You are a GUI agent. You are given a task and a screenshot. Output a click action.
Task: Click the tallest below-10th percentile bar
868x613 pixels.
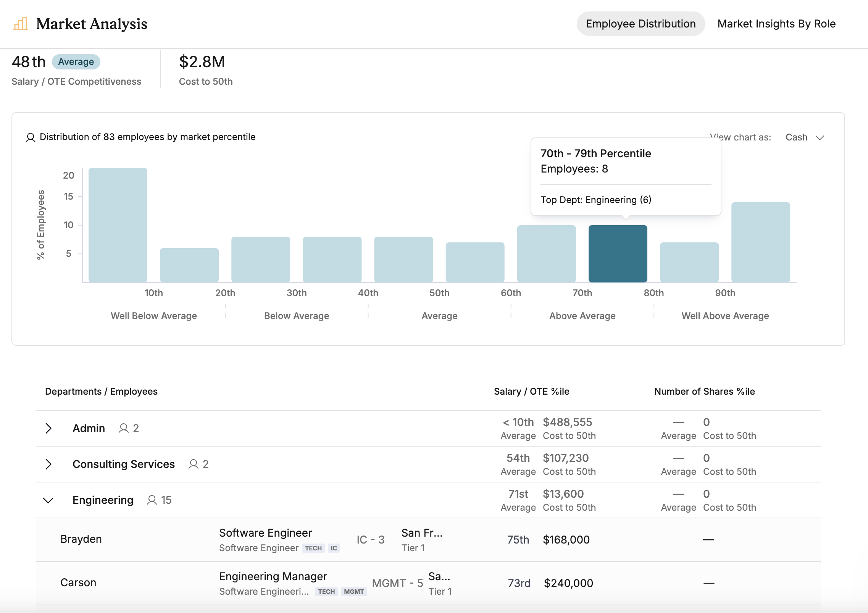point(118,225)
